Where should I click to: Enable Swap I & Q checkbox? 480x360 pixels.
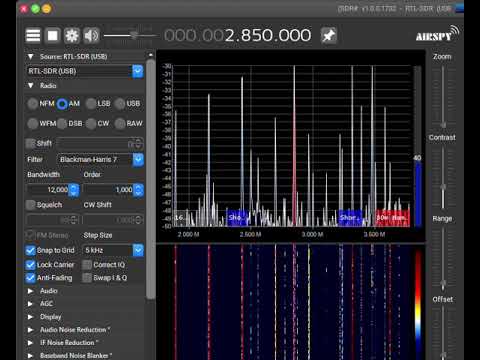click(x=87, y=278)
